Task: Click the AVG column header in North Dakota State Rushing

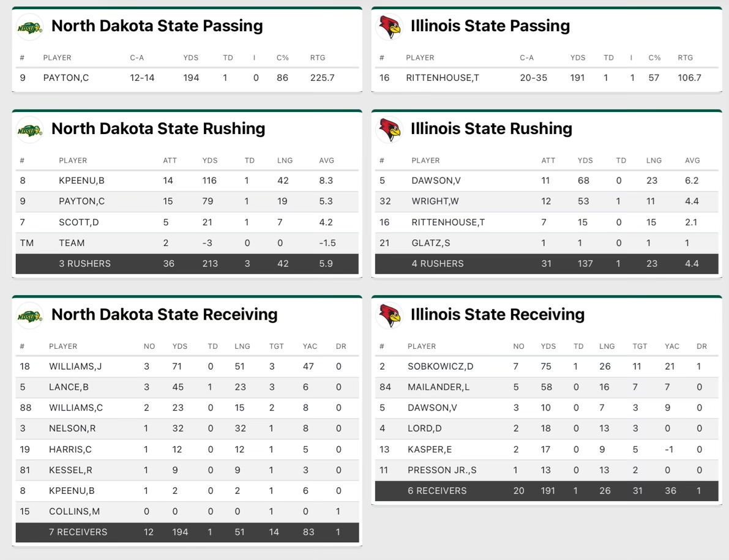Action: coord(327,160)
